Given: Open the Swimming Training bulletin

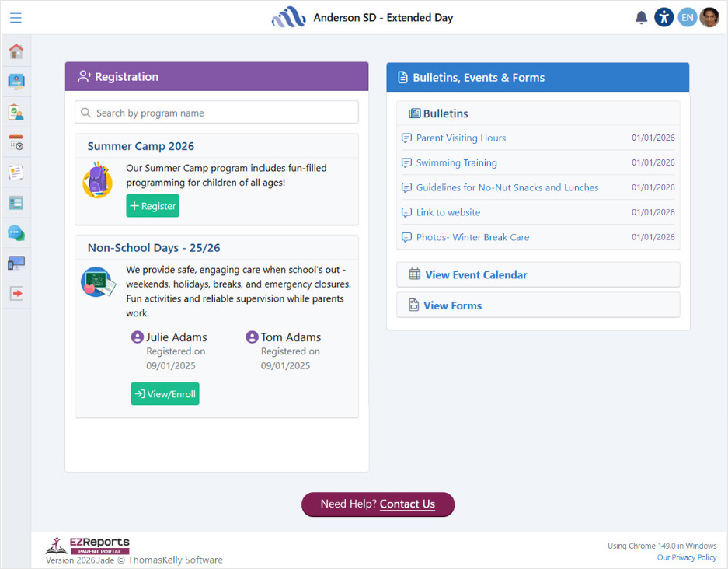Looking at the screenshot, I should coord(456,163).
